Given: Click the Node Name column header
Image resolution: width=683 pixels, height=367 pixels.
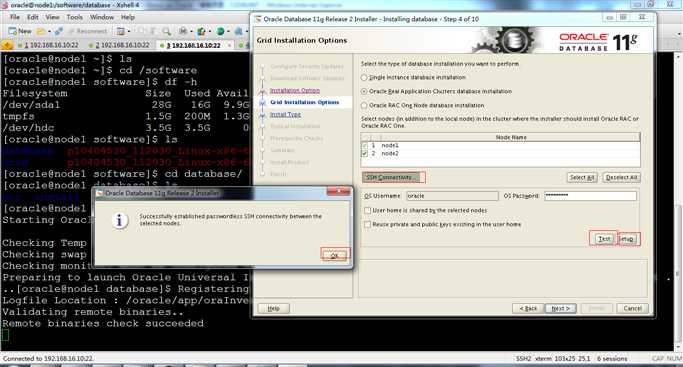Looking at the screenshot, I should pyautogui.click(x=511, y=137).
